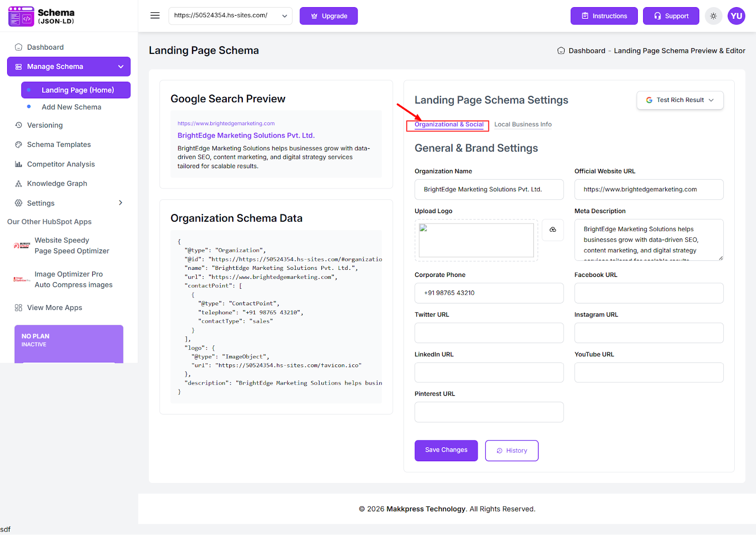Open Schema Templates page

coord(59,145)
